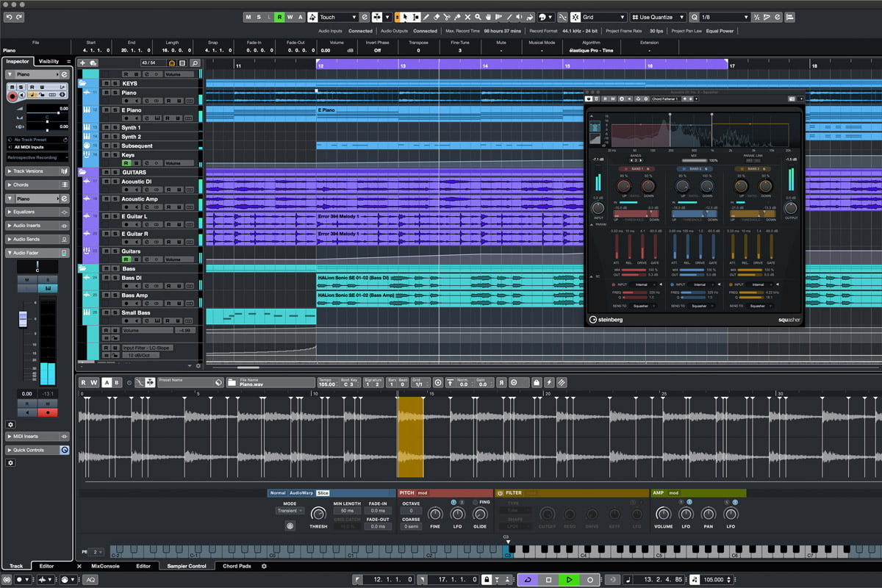Click the Add Track plus icon

(x=82, y=63)
